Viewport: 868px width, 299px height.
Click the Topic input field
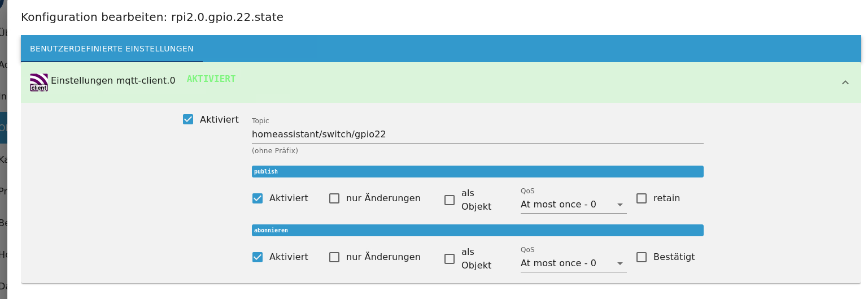477,135
